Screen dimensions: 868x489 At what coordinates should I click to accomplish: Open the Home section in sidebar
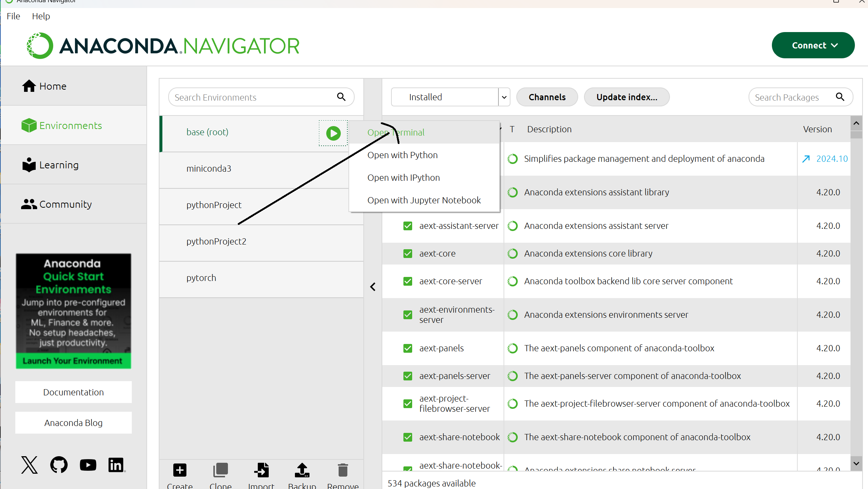coord(74,86)
